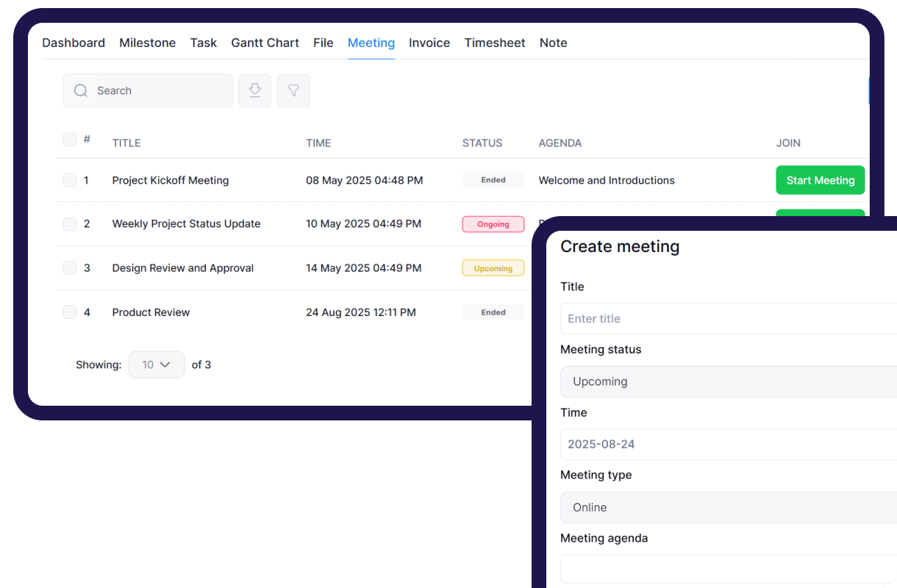
Task: Open the Timesheet tab
Action: click(x=495, y=43)
